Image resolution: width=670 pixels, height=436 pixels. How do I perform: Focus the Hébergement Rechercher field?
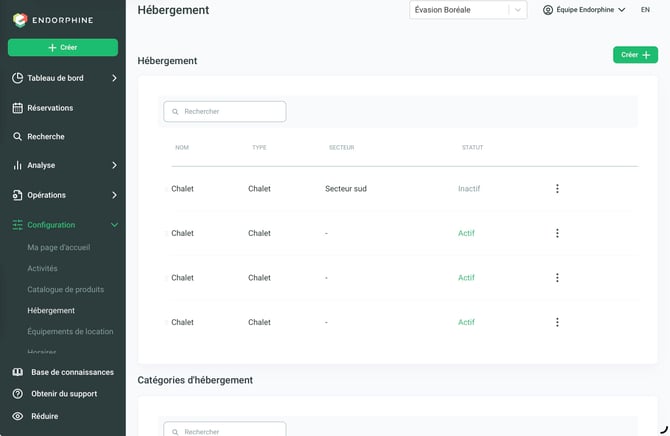[x=225, y=112]
